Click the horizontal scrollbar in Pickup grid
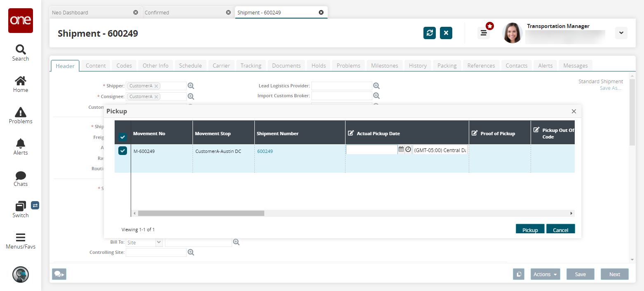The image size is (644, 291). click(201, 214)
